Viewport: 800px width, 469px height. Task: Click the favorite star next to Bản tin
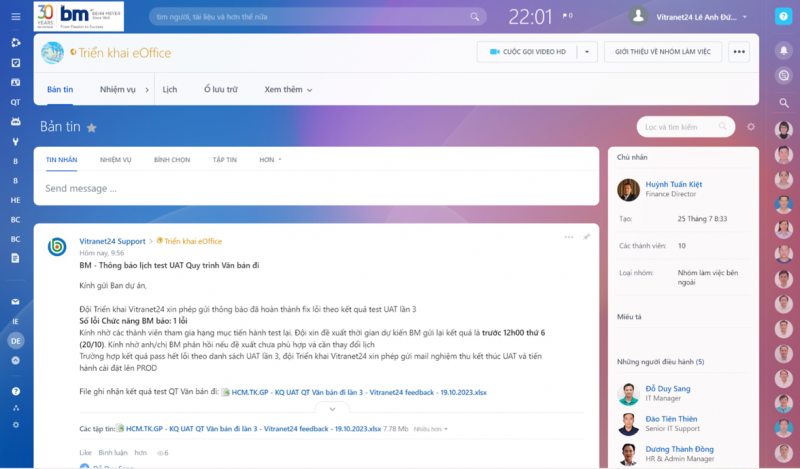pyautogui.click(x=92, y=128)
